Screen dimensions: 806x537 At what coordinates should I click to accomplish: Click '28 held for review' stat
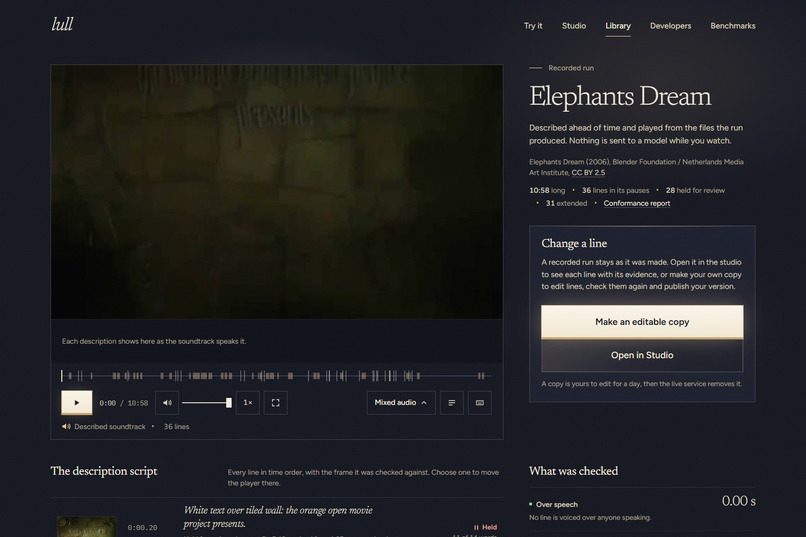[x=695, y=190]
